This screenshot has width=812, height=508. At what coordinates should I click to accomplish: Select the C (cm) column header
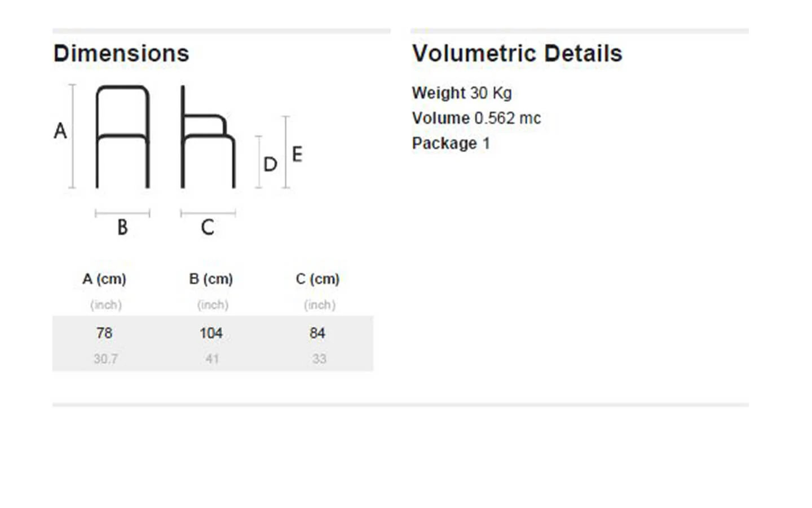click(x=317, y=279)
